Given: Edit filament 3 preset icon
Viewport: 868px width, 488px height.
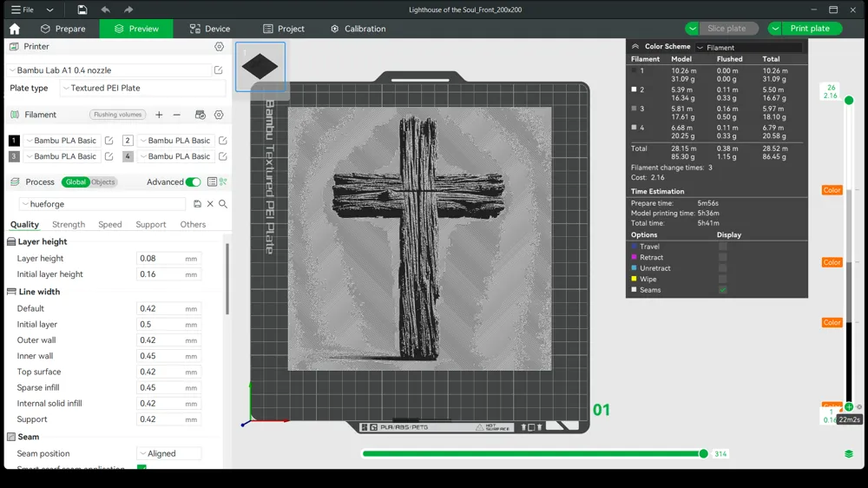Looking at the screenshot, I should (109, 156).
